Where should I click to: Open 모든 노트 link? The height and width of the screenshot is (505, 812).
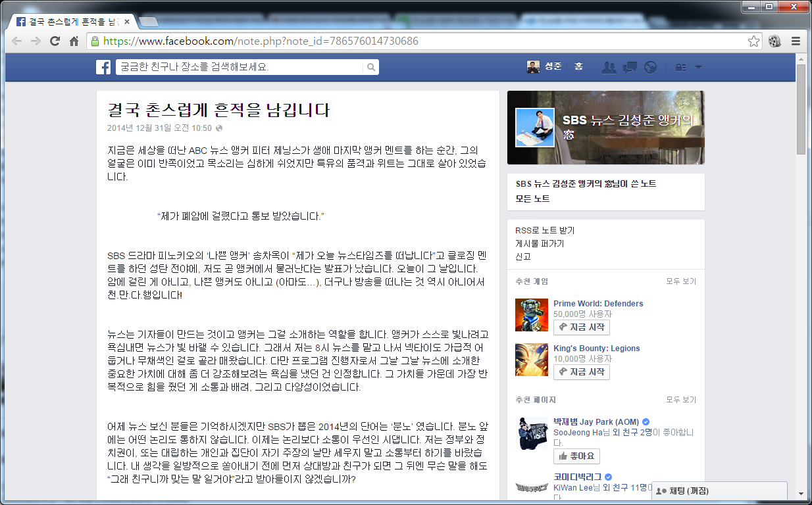click(532, 199)
